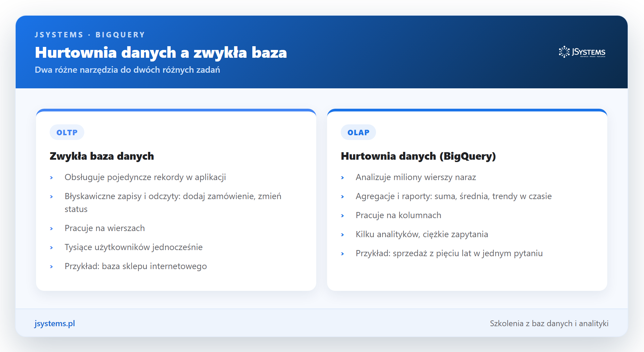
Task: Select the OLTP badge
Action: point(67,133)
